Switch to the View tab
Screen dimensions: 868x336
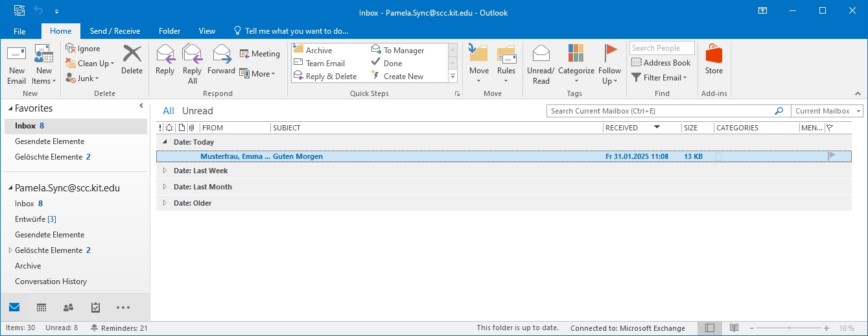(x=207, y=31)
